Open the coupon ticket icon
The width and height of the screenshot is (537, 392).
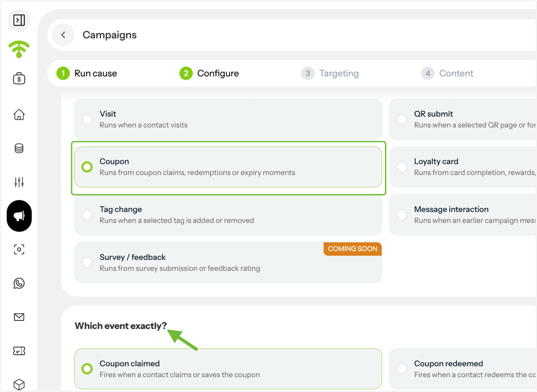click(x=19, y=351)
